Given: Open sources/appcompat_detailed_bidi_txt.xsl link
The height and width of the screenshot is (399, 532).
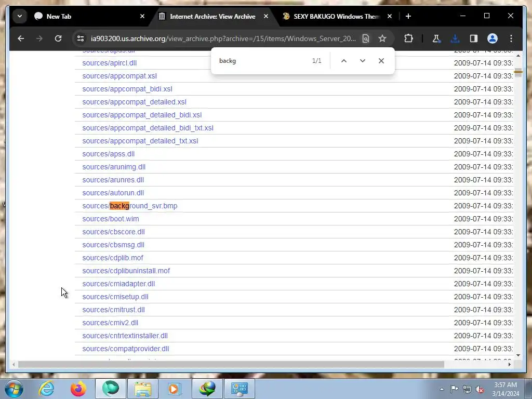Looking at the screenshot, I should pos(148,128).
